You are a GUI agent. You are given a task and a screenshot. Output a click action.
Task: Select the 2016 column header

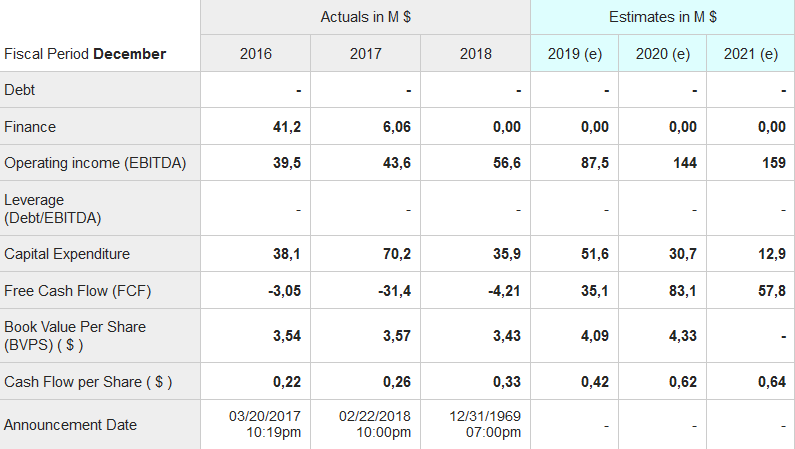(256, 54)
